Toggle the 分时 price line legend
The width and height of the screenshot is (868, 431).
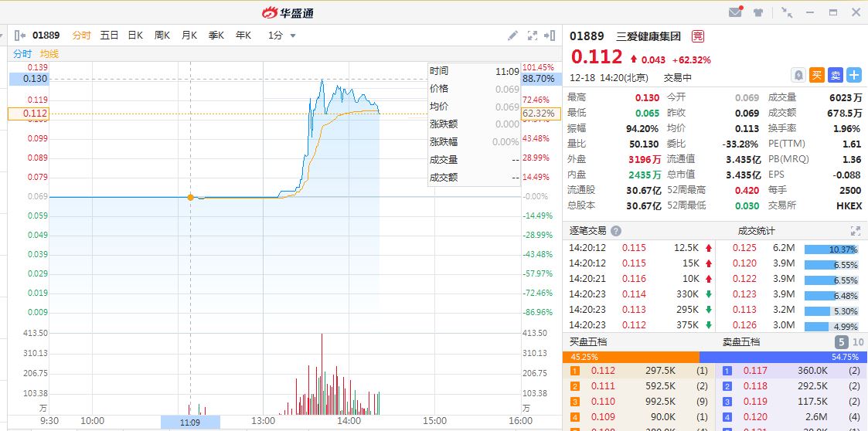pos(22,54)
